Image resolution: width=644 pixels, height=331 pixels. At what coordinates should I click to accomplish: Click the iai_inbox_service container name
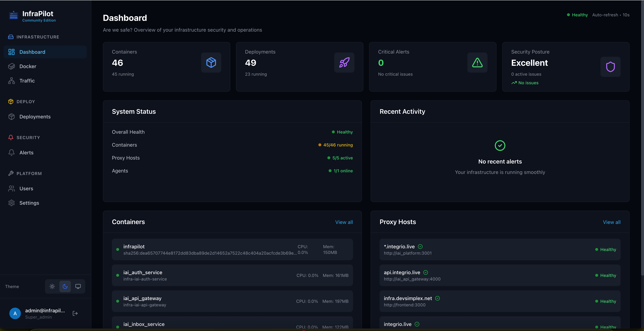pos(144,324)
